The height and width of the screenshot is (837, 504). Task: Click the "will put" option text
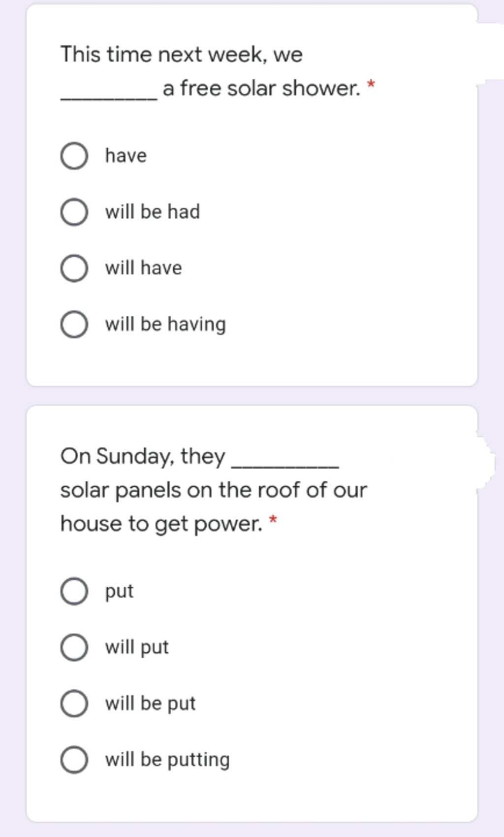click(137, 647)
